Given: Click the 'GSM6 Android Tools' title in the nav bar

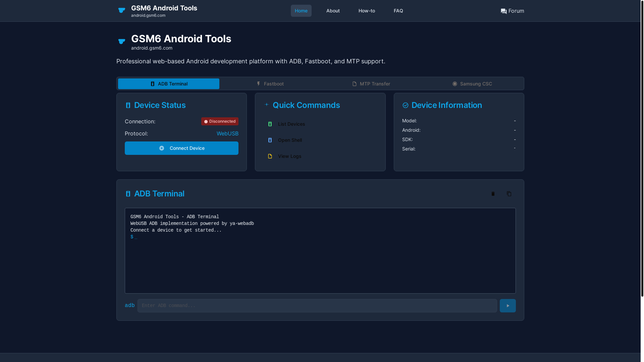Looking at the screenshot, I should coord(164,8).
